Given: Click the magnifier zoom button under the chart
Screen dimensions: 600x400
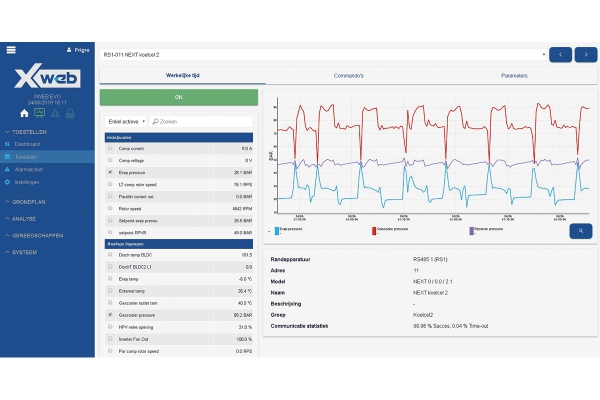Looking at the screenshot, I should pos(581,231).
